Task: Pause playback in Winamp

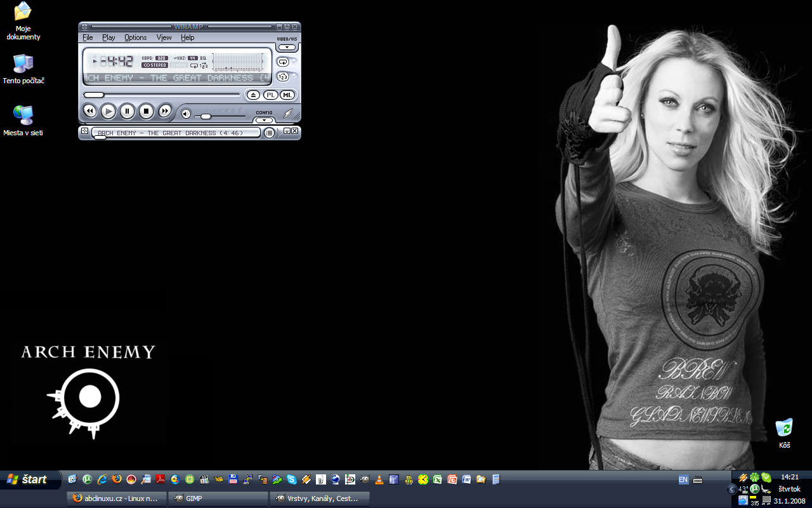Action: pos(128,111)
